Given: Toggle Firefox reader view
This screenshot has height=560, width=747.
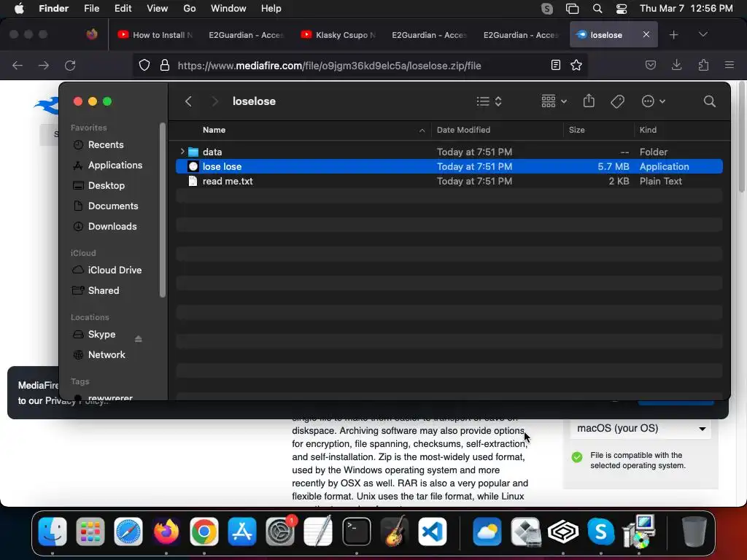Looking at the screenshot, I should click(x=555, y=65).
